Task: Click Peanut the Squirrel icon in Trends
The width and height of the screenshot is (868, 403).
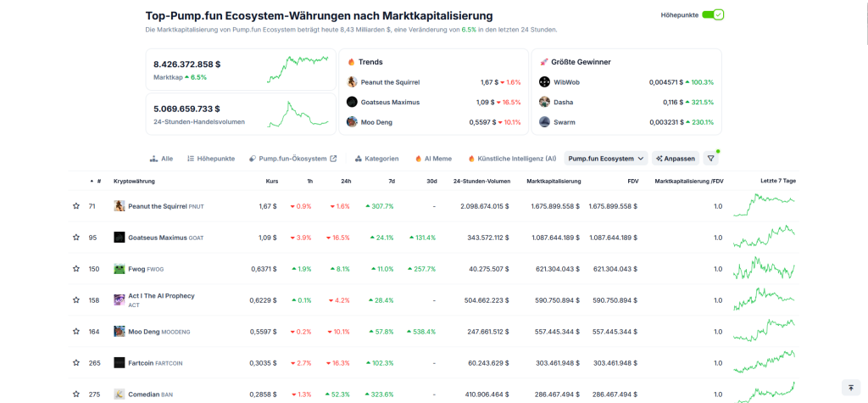Action: [x=352, y=82]
